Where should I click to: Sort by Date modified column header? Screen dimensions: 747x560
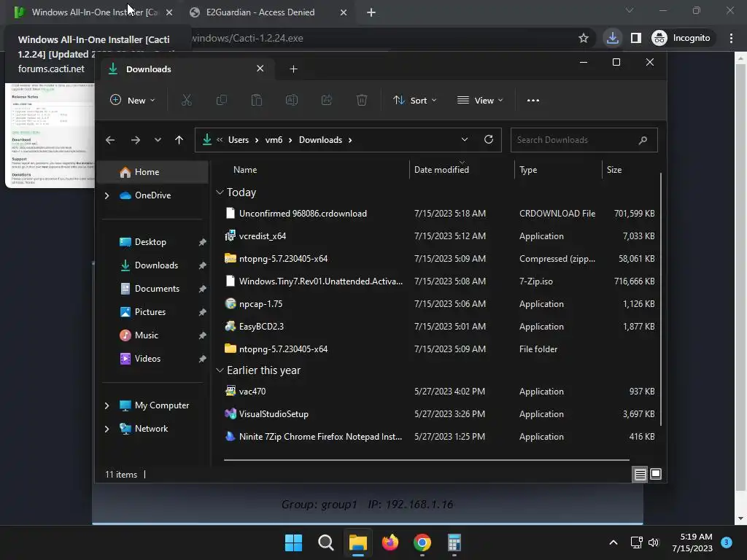tap(441, 169)
